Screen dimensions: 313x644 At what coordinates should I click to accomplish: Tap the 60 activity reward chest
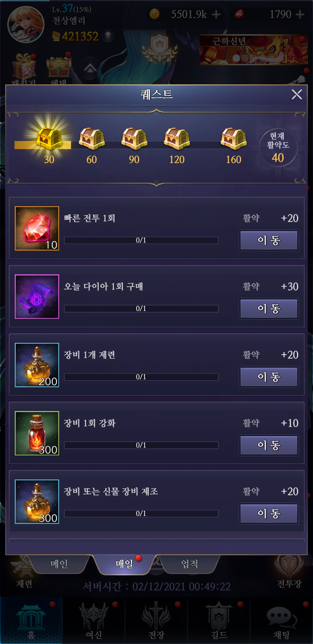click(x=92, y=139)
